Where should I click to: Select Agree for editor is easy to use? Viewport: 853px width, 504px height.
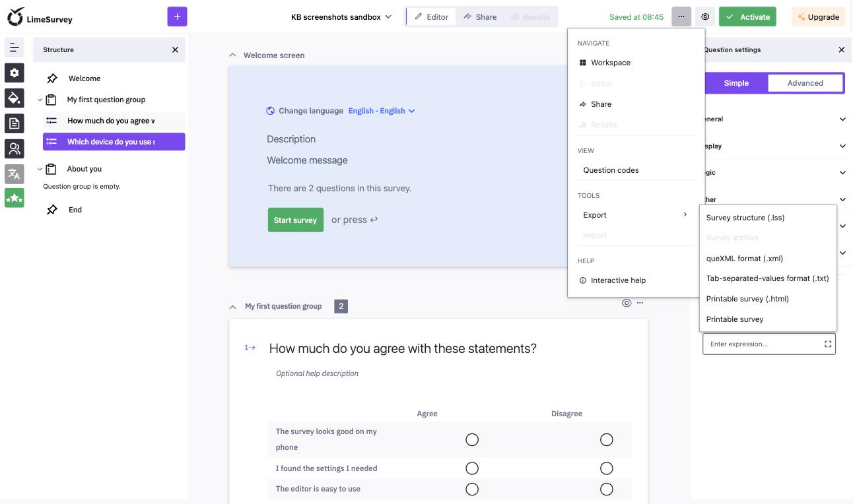[x=472, y=489]
